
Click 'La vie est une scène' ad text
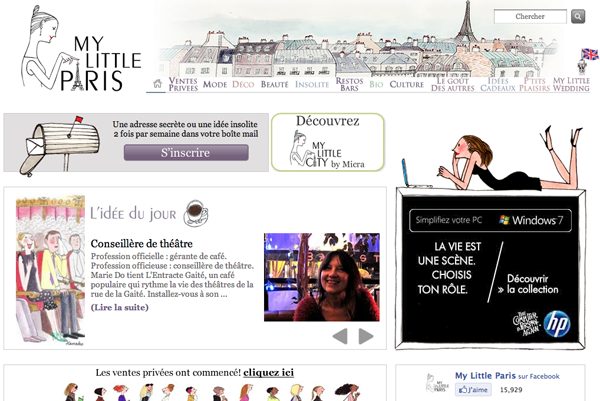click(x=449, y=268)
